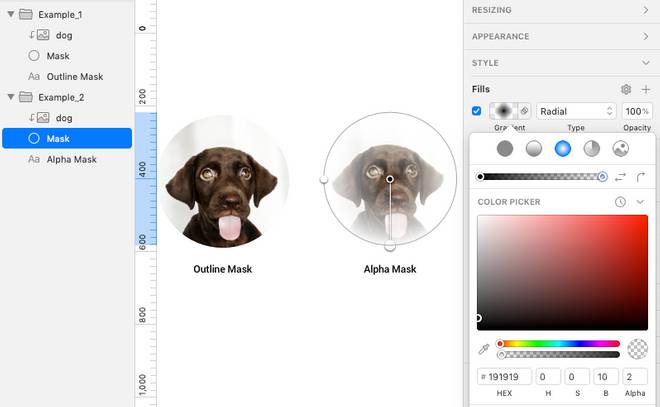
Task: Click the hue rainbow slider
Action: pyautogui.click(x=560, y=344)
